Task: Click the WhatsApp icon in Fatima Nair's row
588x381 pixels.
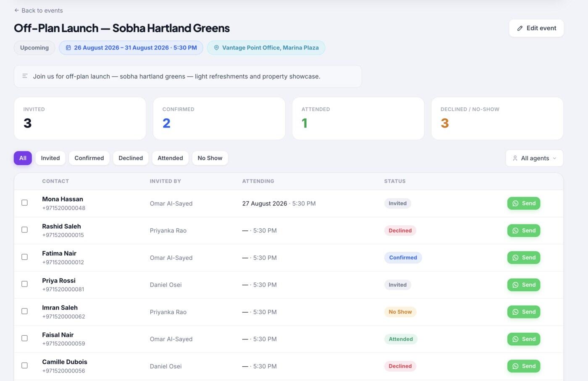Action: (x=515, y=258)
